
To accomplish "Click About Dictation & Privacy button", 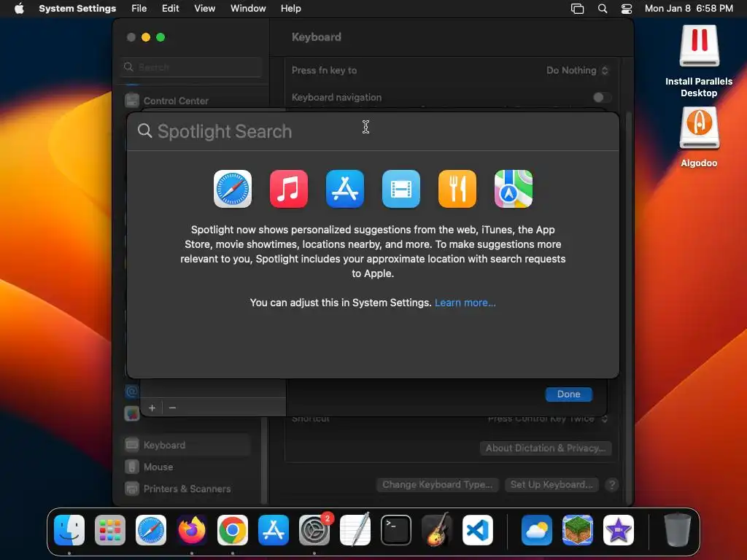I will pos(546,448).
